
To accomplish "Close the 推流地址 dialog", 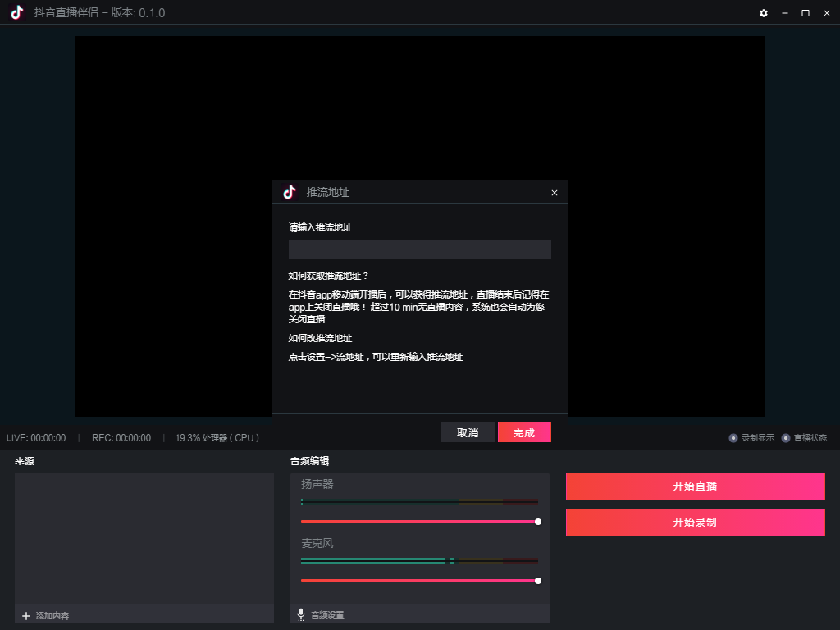I will 554,192.
